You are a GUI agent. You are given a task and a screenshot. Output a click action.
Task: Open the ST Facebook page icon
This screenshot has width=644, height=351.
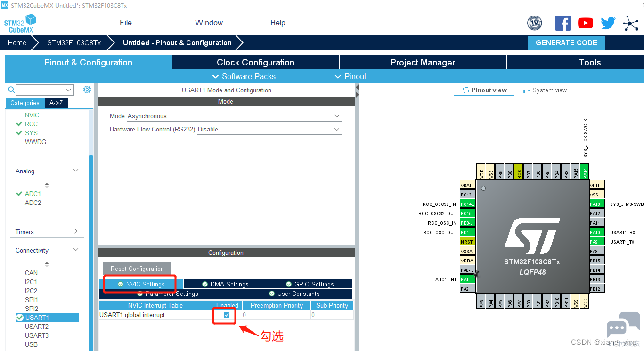click(563, 23)
